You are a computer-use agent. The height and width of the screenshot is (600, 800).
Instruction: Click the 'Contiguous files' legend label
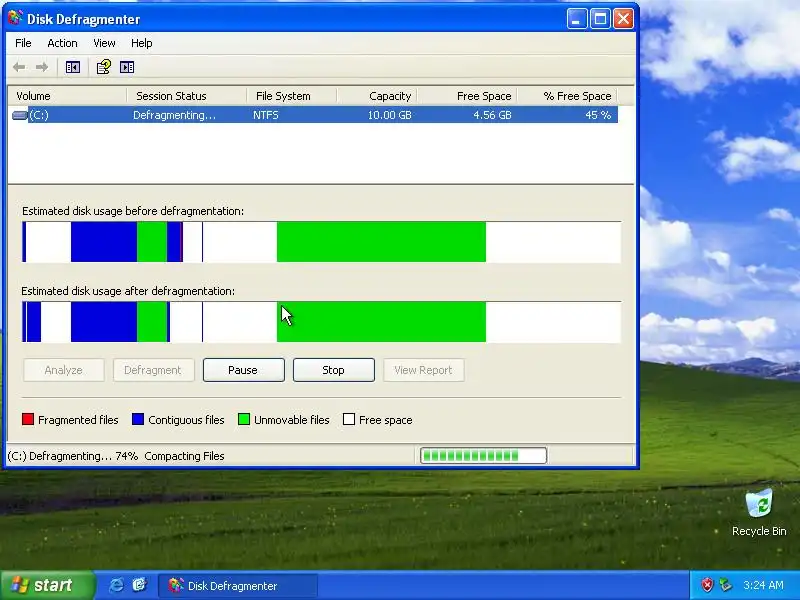[x=186, y=420]
